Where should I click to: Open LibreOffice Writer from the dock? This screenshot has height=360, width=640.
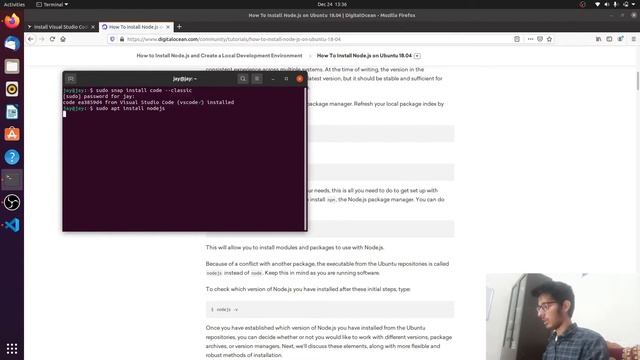(12, 112)
